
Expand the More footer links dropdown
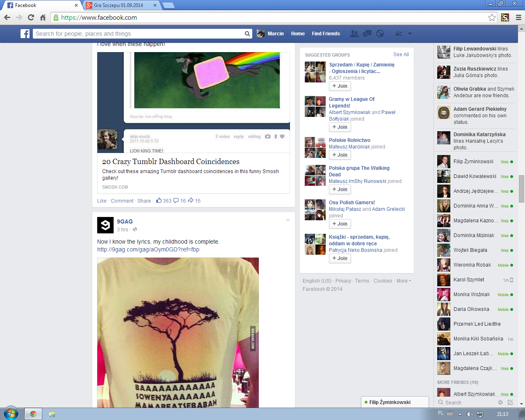(404, 281)
